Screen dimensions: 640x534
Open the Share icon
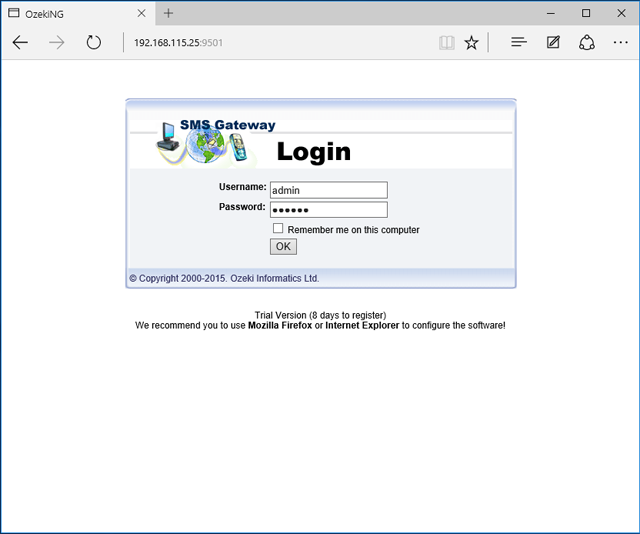[587, 42]
